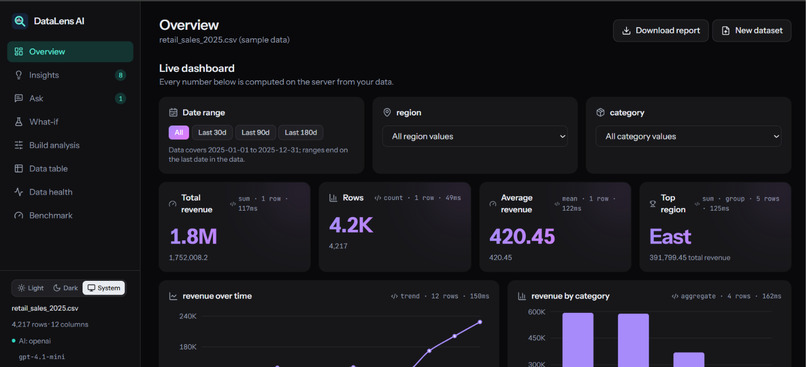This screenshot has width=806, height=367.
Task: Navigate to What-if
Action: [70, 122]
